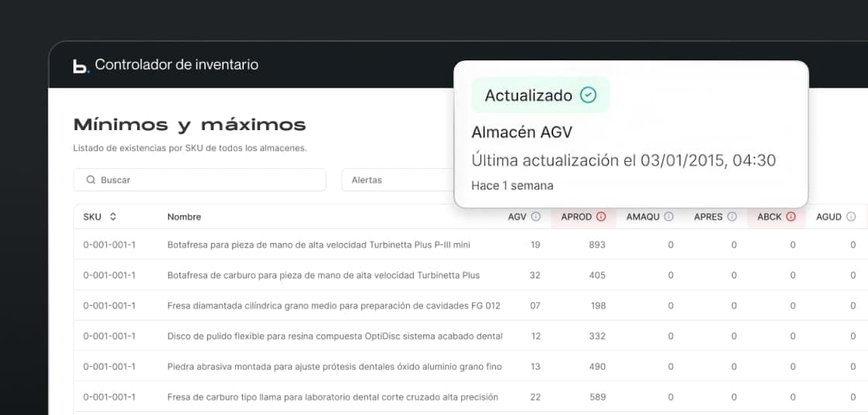Open the Alertas filter dropdown

398,180
